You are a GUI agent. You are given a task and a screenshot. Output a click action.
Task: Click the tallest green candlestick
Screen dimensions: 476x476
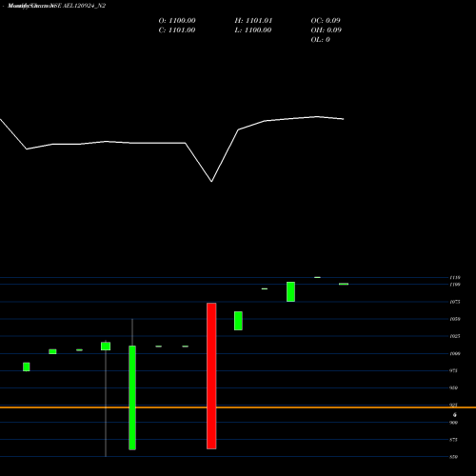[132, 398]
